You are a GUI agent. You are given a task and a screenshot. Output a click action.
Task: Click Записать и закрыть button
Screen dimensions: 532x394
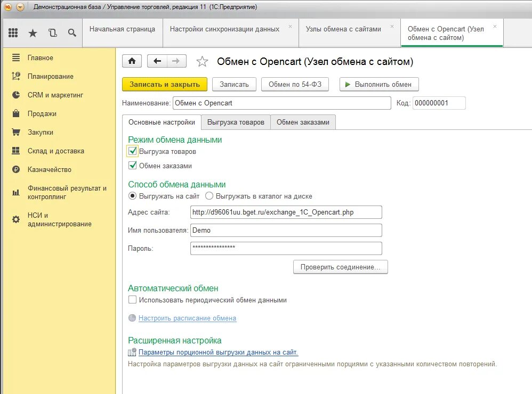click(165, 84)
